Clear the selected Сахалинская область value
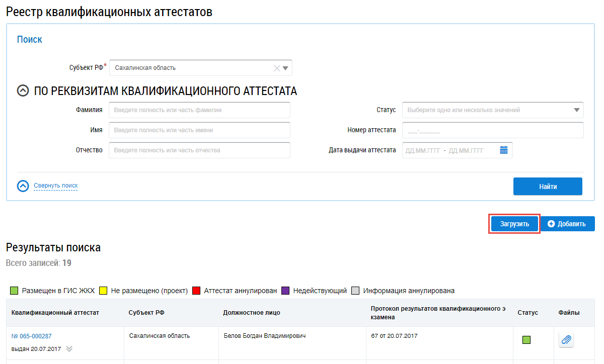This screenshot has width=604, height=364. point(276,68)
